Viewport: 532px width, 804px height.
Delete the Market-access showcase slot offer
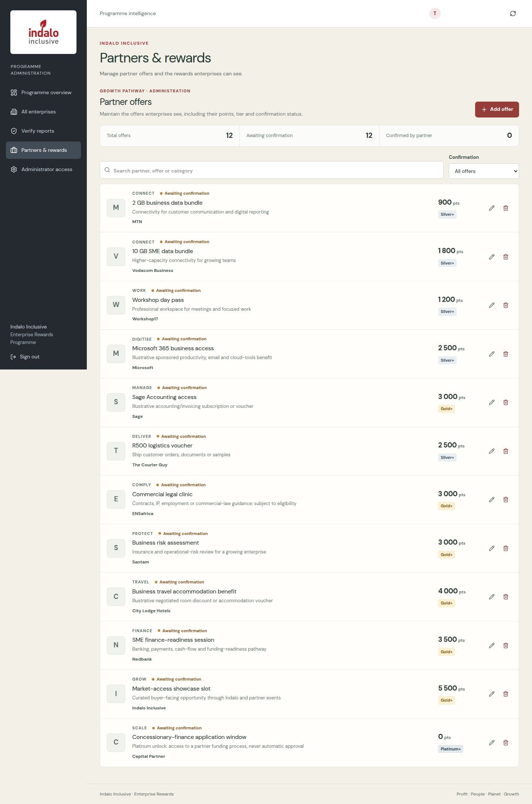(x=506, y=694)
